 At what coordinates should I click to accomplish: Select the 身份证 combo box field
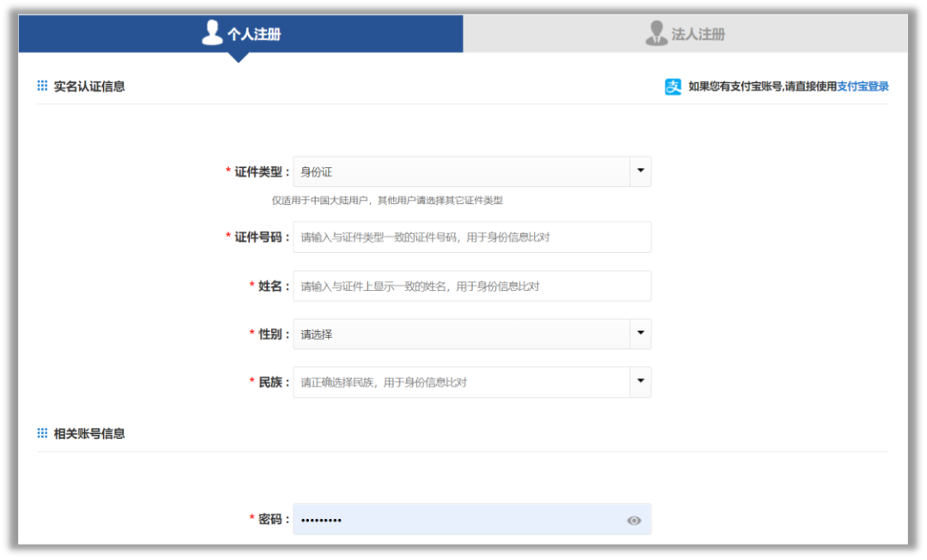point(461,172)
